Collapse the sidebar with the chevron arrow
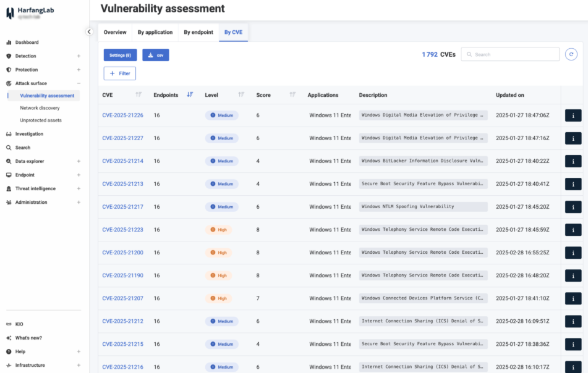 (x=89, y=31)
